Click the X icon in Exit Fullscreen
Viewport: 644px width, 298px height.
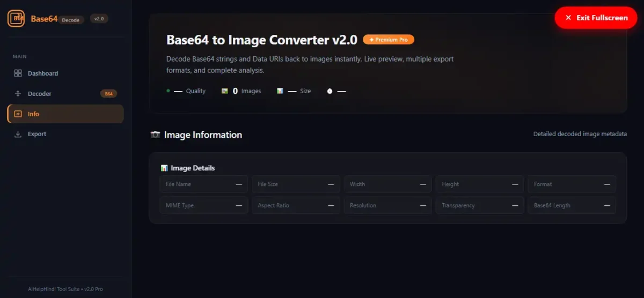click(568, 18)
